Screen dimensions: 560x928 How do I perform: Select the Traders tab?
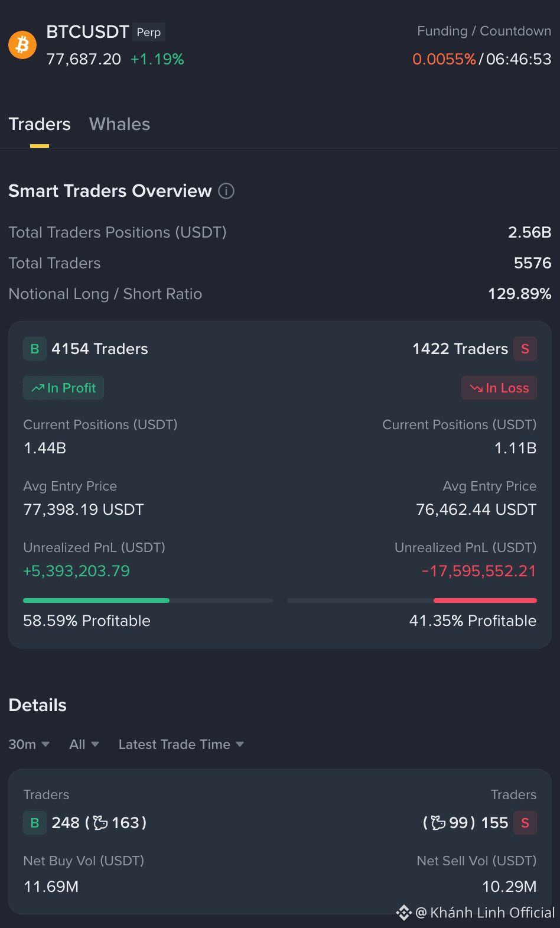(40, 124)
